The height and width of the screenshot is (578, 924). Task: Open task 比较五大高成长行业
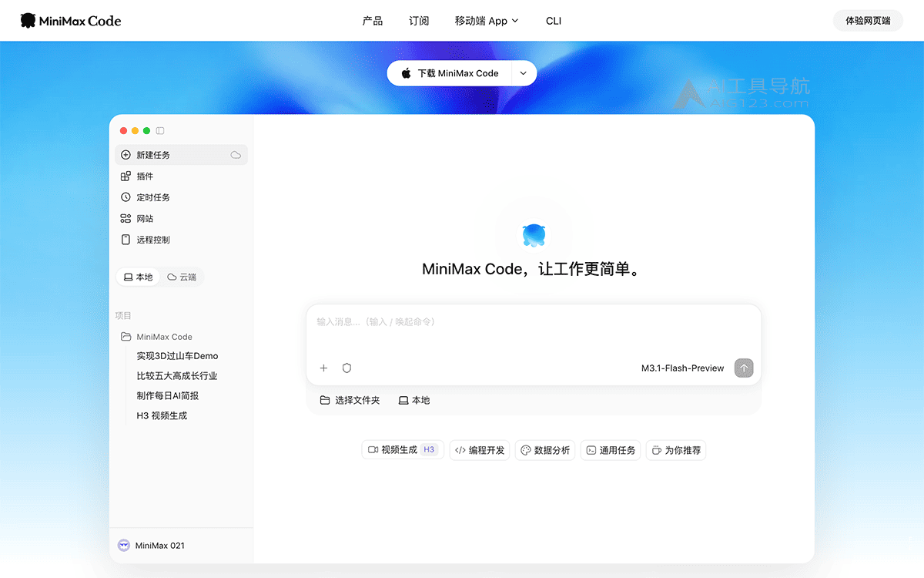(x=177, y=376)
